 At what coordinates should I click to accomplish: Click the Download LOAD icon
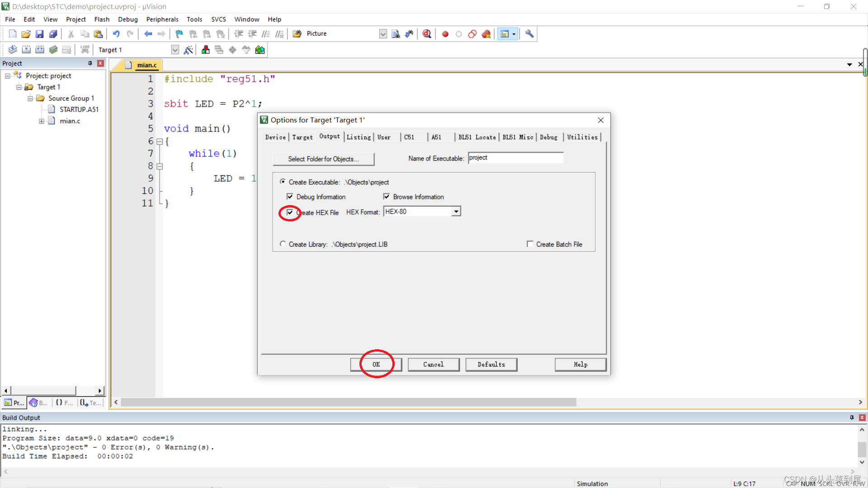pyautogui.click(x=85, y=50)
